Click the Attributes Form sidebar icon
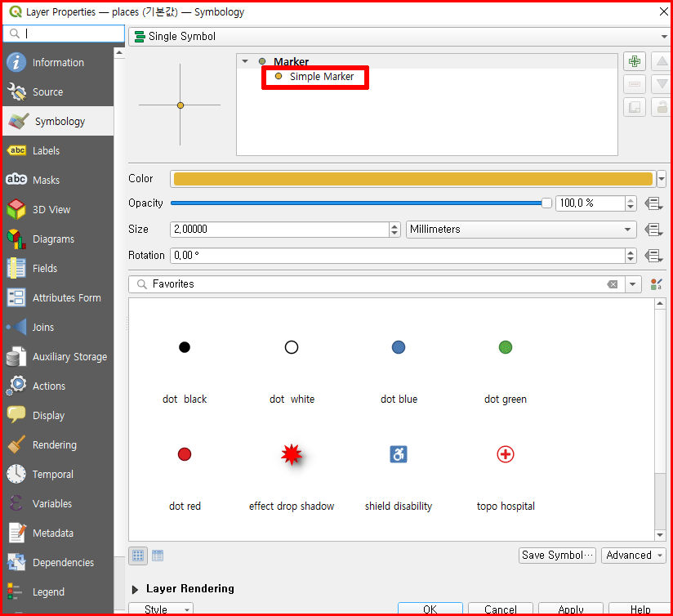Image resolution: width=673 pixels, height=616 pixels. [16, 298]
